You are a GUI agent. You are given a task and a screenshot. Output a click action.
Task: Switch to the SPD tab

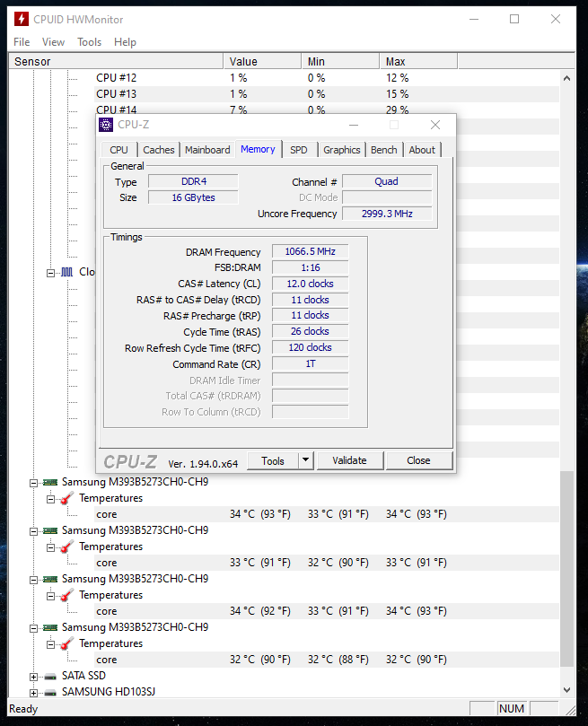[x=299, y=150]
